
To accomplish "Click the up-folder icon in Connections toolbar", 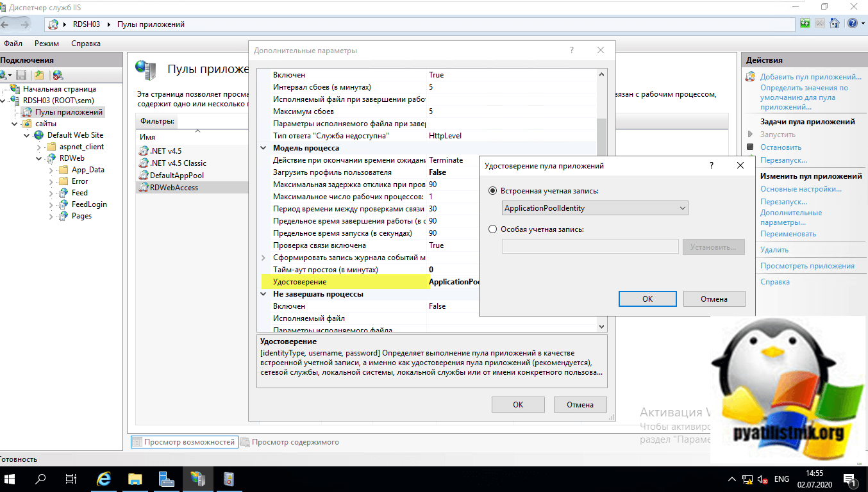I will (39, 75).
